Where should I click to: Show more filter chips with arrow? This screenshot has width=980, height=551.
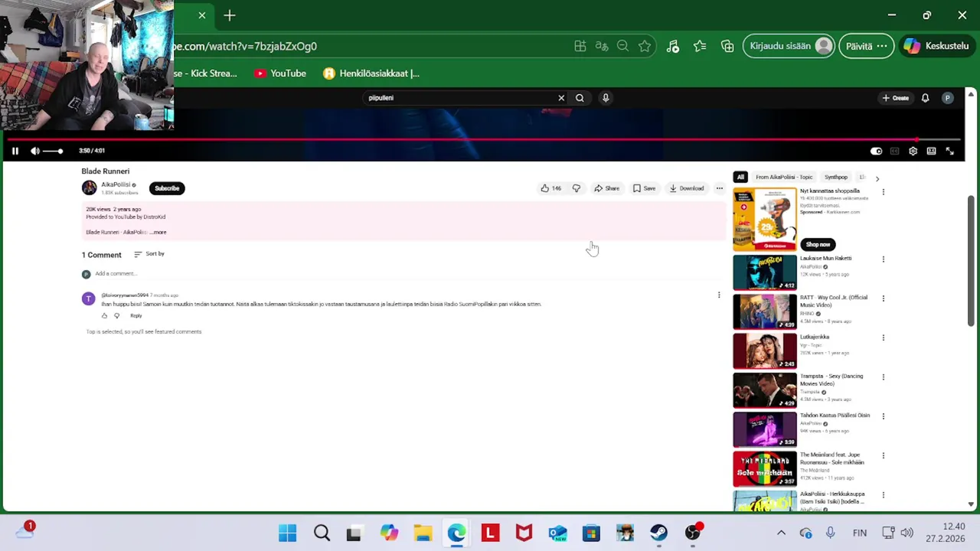877,178
